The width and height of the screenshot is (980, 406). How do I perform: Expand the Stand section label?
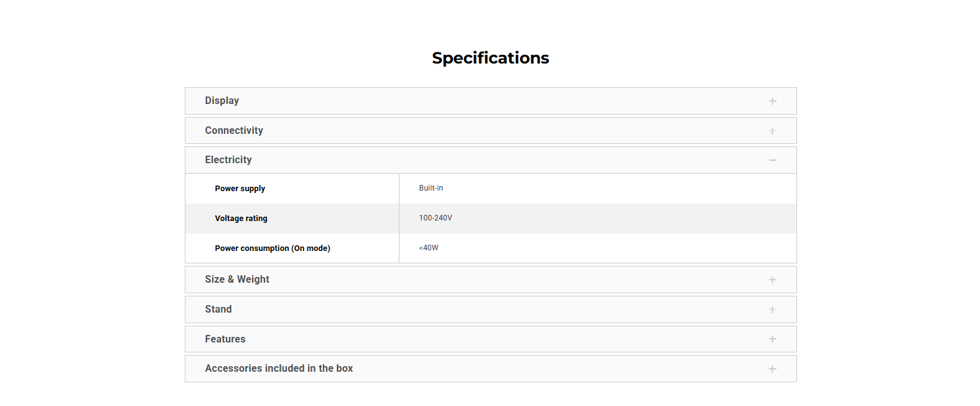tap(218, 309)
